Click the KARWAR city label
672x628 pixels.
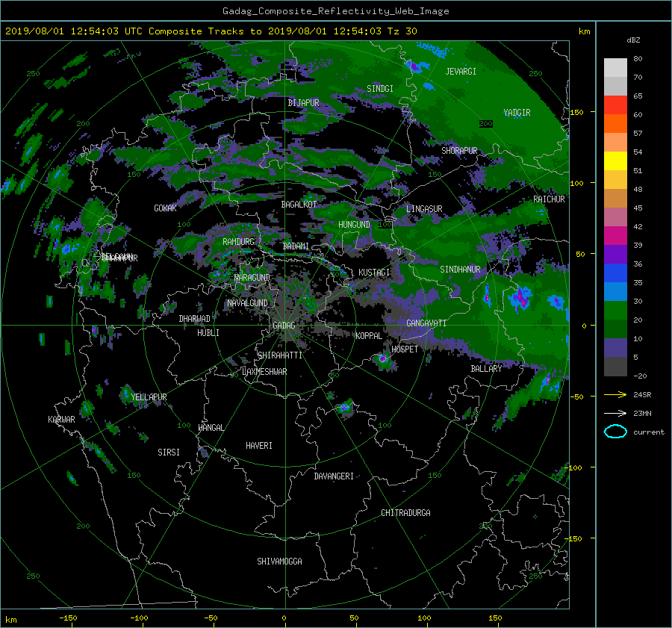click(61, 419)
